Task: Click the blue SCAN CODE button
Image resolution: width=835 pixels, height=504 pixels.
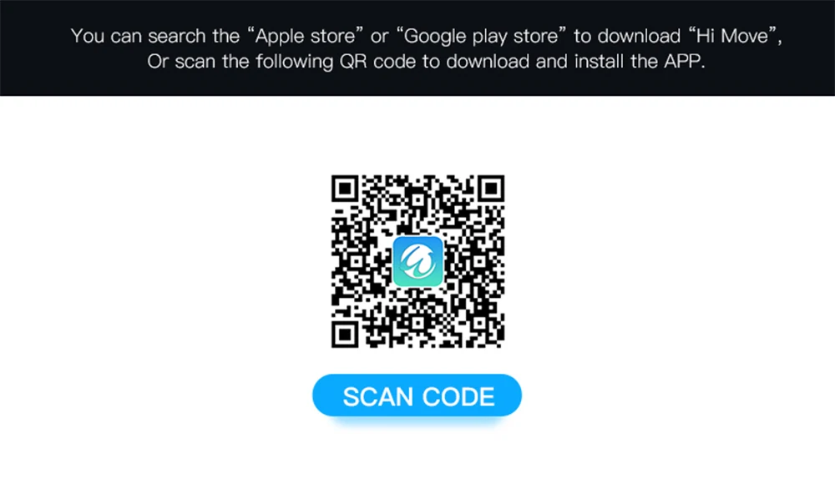Action: click(417, 396)
